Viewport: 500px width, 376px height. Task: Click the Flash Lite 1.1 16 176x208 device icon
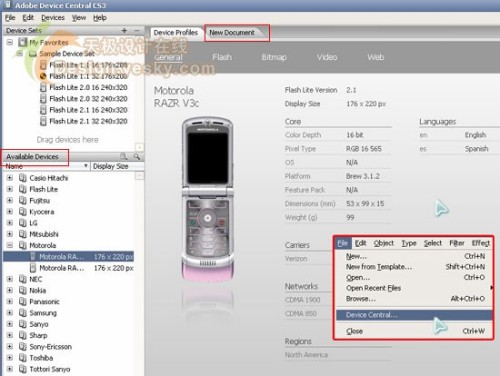tap(43, 65)
